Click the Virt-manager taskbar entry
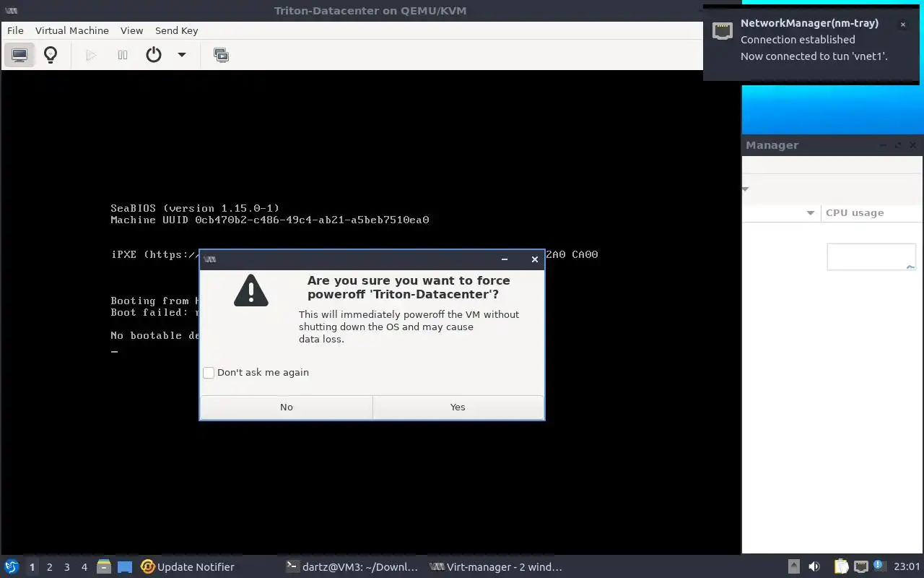The image size is (924, 578). coord(496,567)
